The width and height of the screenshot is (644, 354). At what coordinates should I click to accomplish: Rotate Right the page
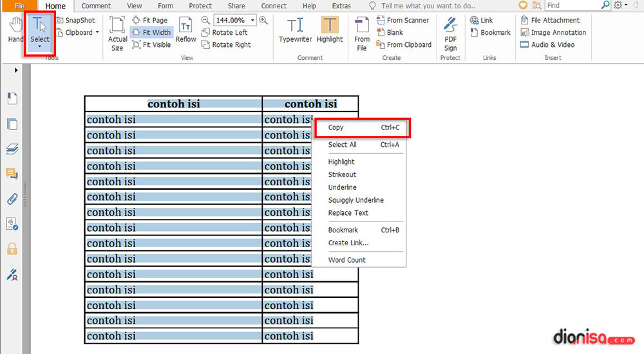[226, 45]
